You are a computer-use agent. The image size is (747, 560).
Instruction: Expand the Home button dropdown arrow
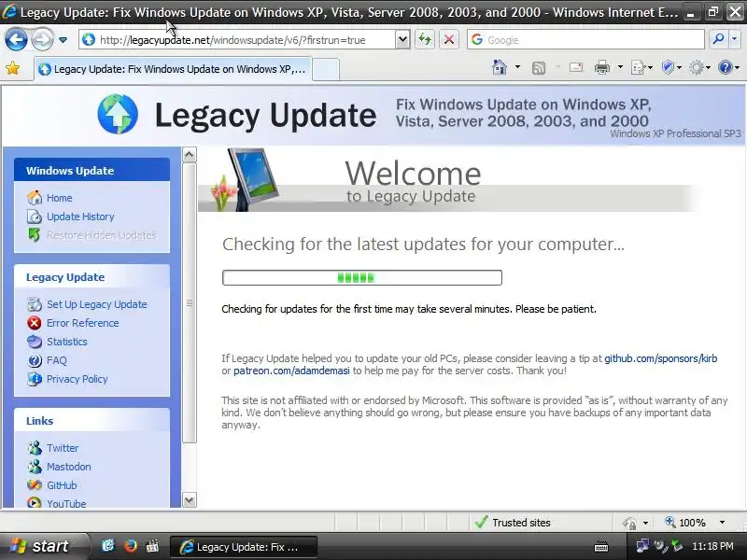pyautogui.click(x=517, y=67)
